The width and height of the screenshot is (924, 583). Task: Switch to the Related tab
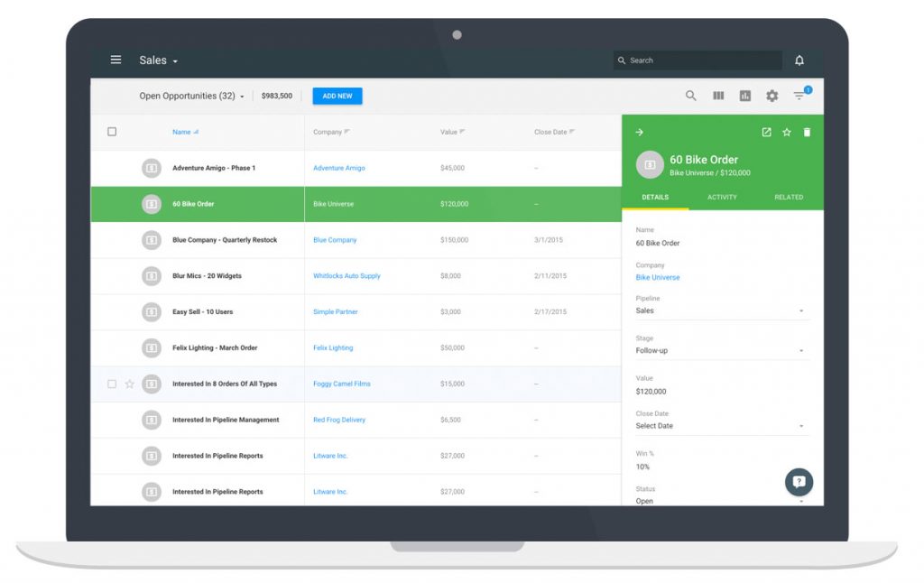coord(789,197)
